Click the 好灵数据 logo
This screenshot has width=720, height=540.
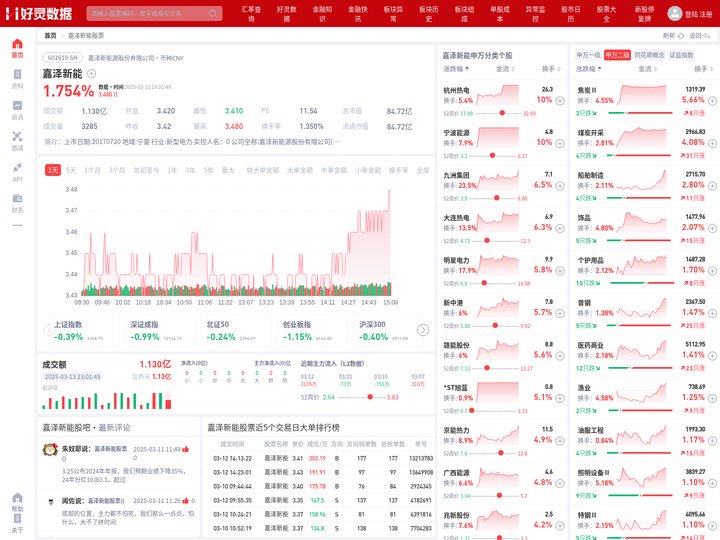[x=39, y=13]
